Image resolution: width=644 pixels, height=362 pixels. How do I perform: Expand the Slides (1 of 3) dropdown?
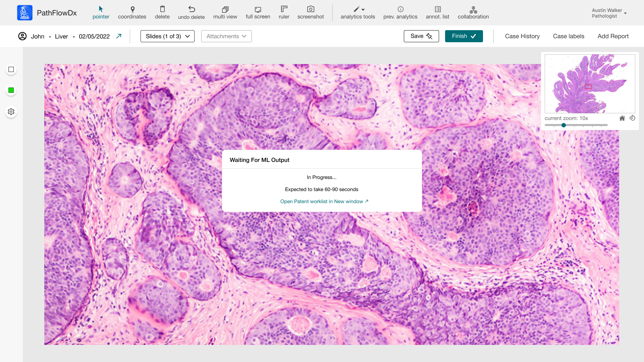(x=167, y=36)
